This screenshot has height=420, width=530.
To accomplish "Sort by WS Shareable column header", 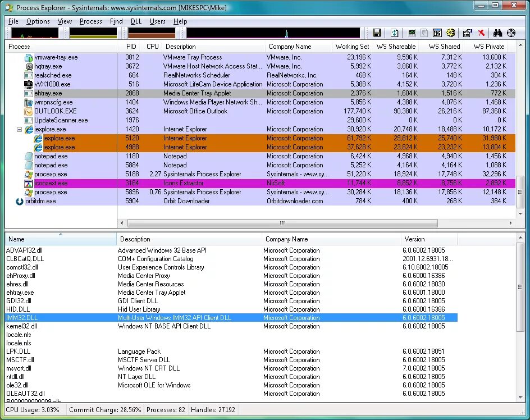I will [395, 47].
